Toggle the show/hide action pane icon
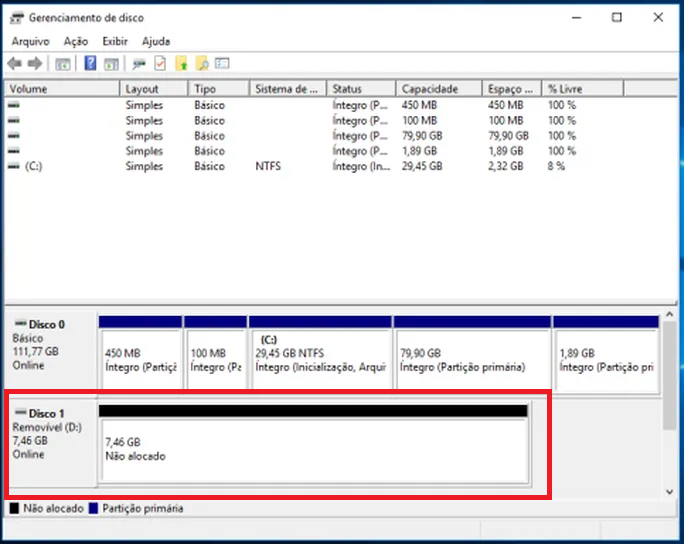 click(111, 64)
